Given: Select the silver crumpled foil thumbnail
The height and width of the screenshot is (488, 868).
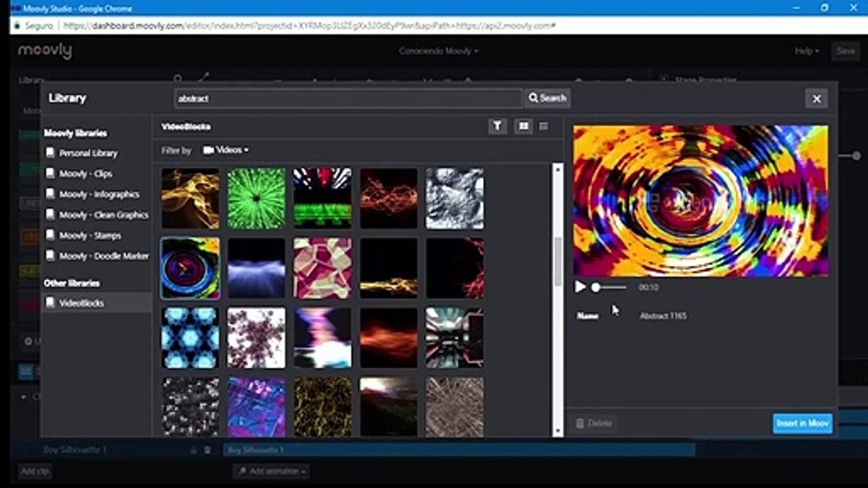Looking at the screenshot, I should pyautogui.click(x=455, y=199).
